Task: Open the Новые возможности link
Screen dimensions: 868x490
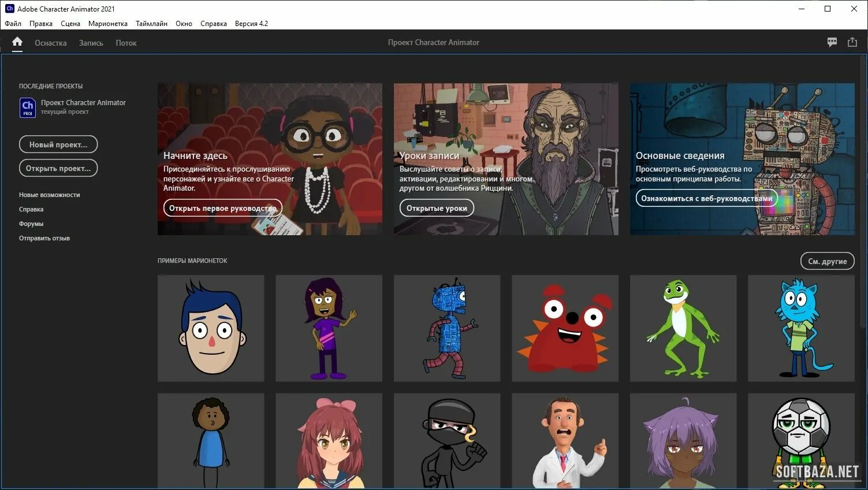Action: [x=50, y=195]
